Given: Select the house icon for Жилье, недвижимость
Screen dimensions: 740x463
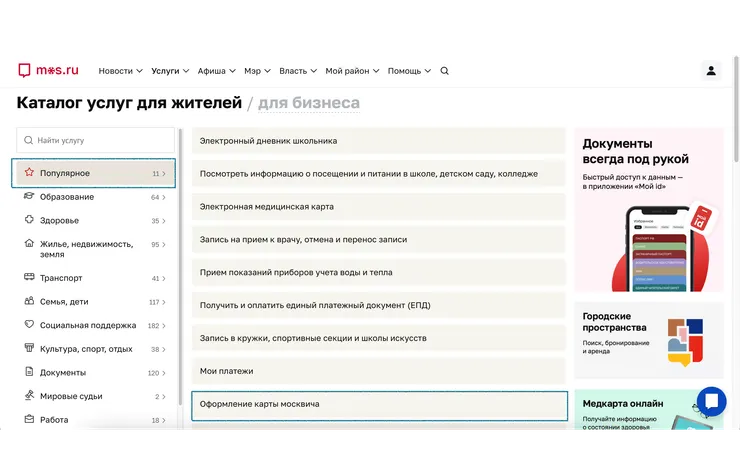Looking at the screenshot, I should click(x=29, y=244).
